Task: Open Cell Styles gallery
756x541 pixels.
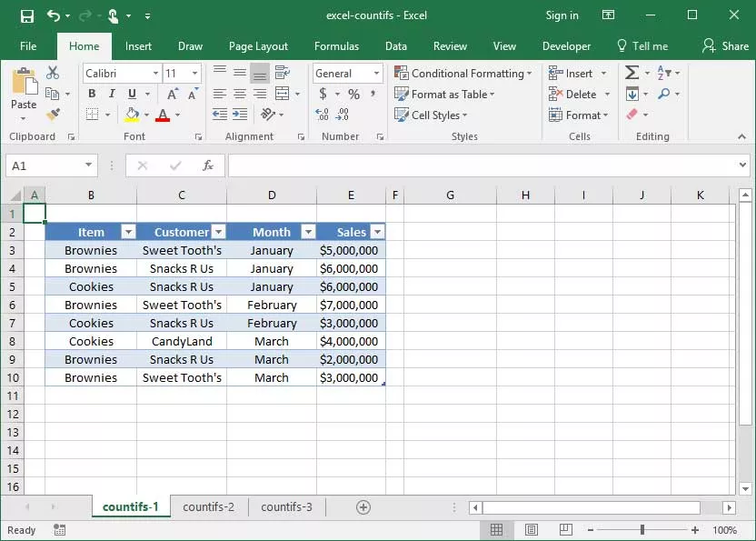Action: (431, 115)
